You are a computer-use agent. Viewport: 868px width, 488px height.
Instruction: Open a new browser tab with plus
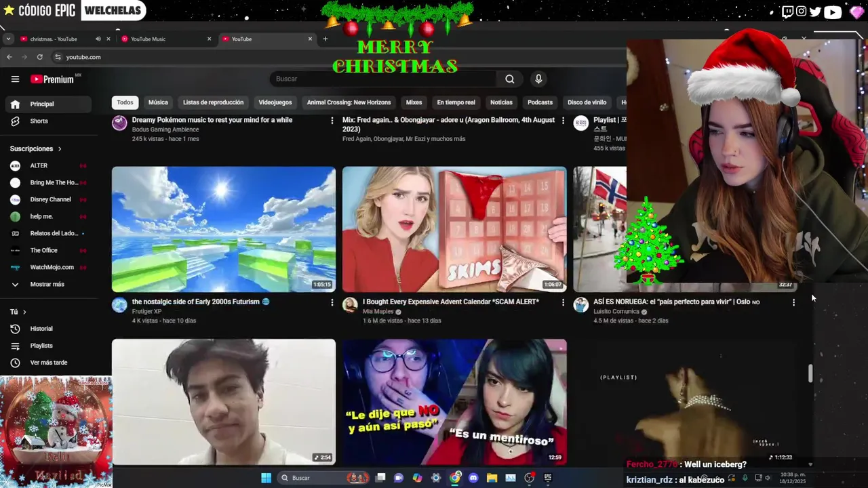coord(325,39)
